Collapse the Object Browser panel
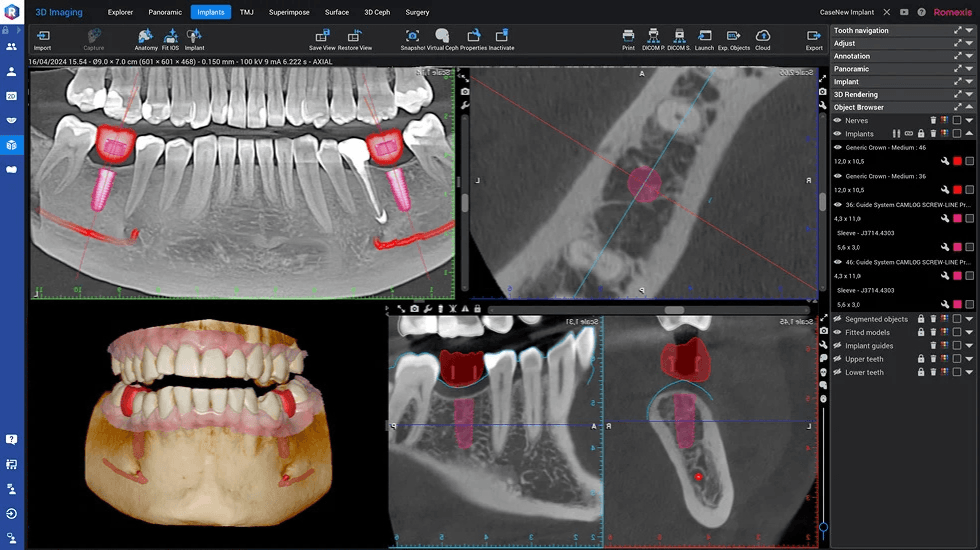980x550 pixels. [x=969, y=107]
